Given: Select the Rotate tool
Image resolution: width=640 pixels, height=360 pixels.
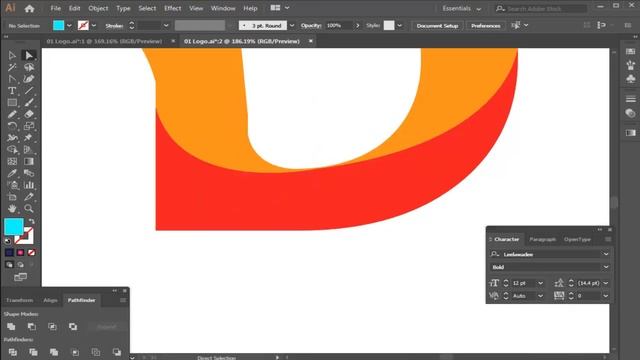Looking at the screenshot, I should tap(12, 126).
